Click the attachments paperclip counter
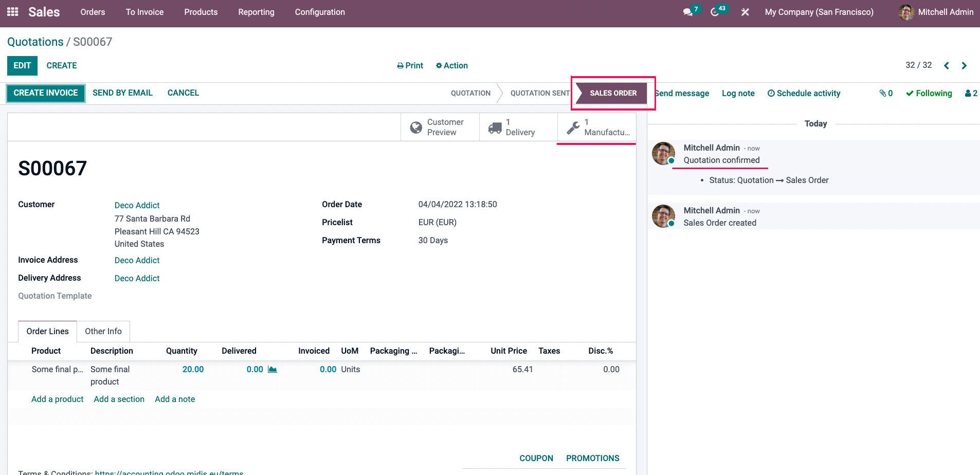Screen dimensions: 980x475 886,93
